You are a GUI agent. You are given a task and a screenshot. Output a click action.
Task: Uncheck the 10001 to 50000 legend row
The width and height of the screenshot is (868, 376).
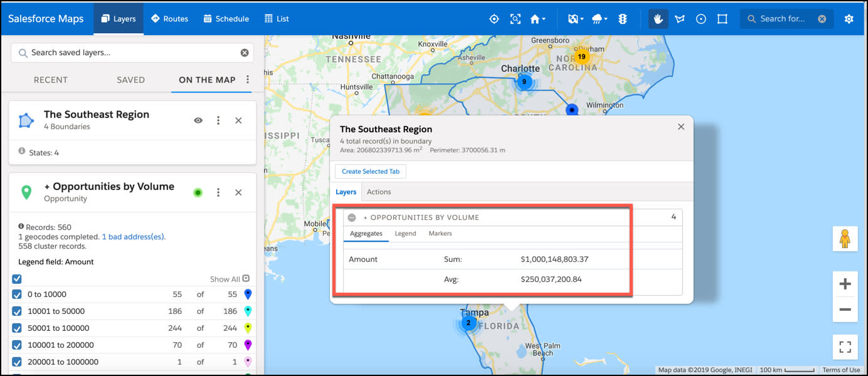point(17,311)
